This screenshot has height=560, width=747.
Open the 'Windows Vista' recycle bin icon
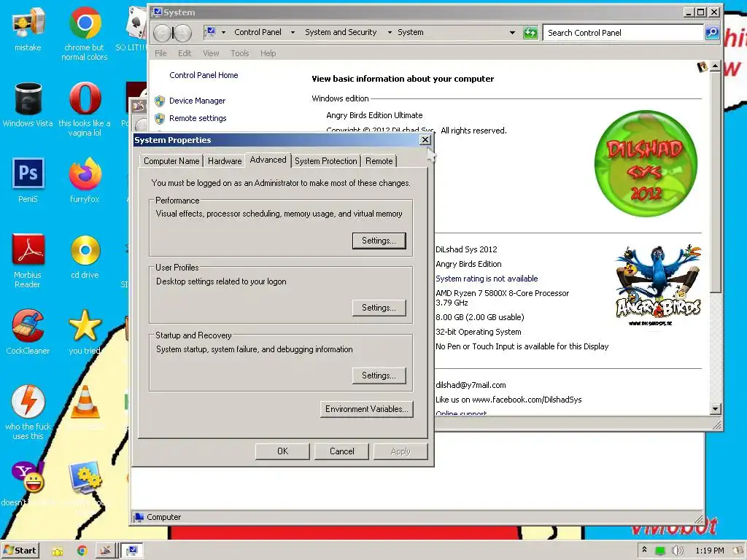click(x=28, y=98)
